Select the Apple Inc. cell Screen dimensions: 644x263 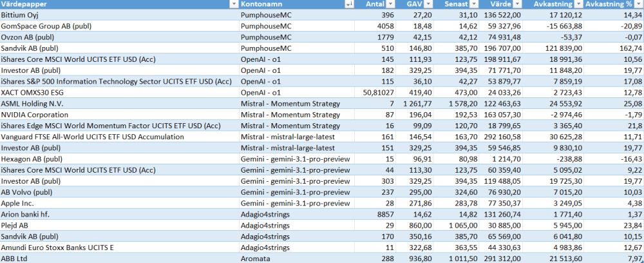(120, 204)
